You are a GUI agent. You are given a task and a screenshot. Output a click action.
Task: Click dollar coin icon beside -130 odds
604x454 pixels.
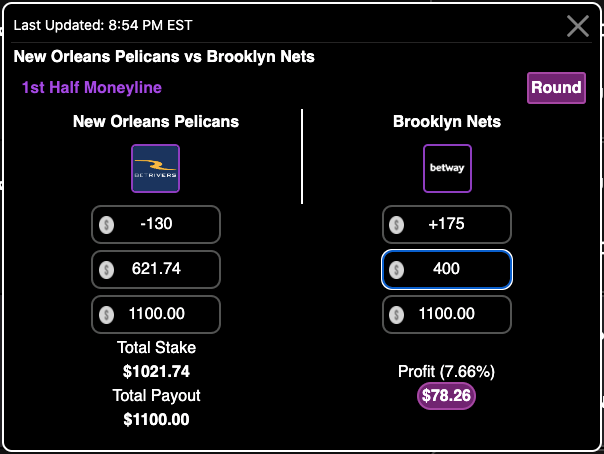(106, 225)
